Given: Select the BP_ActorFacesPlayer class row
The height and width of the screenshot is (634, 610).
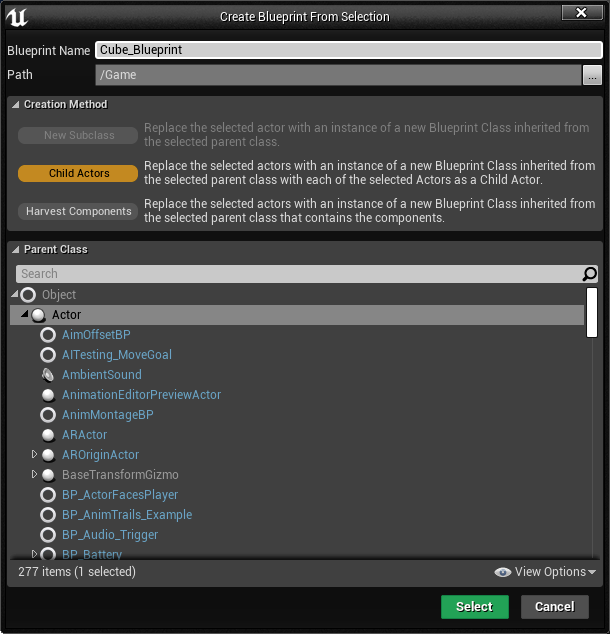Looking at the screenshot, I should coord(297,495).
